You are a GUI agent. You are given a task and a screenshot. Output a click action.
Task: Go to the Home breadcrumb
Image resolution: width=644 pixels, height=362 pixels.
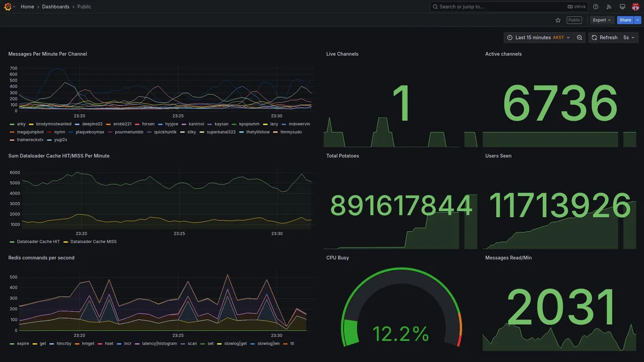click(27, 7)
